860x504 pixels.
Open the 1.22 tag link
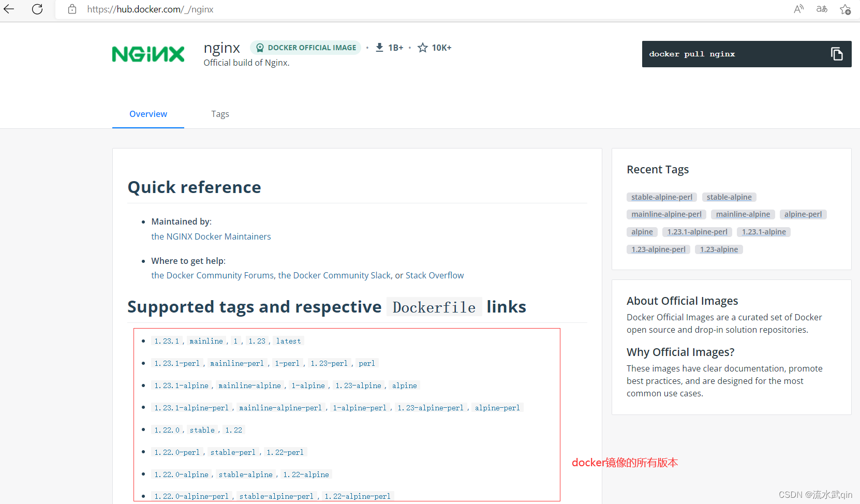[x=233, y=430]
